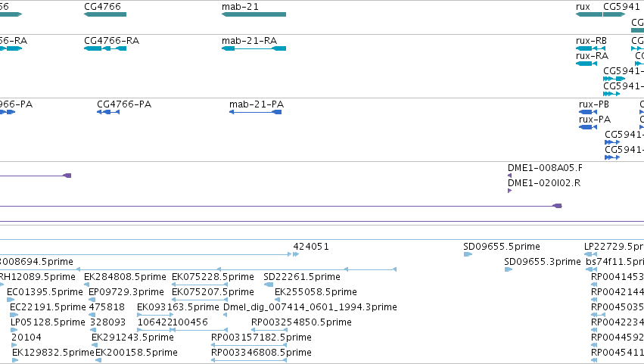
Task: Click the mab-21-RA transcript glyph
Action: tap(254, 48)
